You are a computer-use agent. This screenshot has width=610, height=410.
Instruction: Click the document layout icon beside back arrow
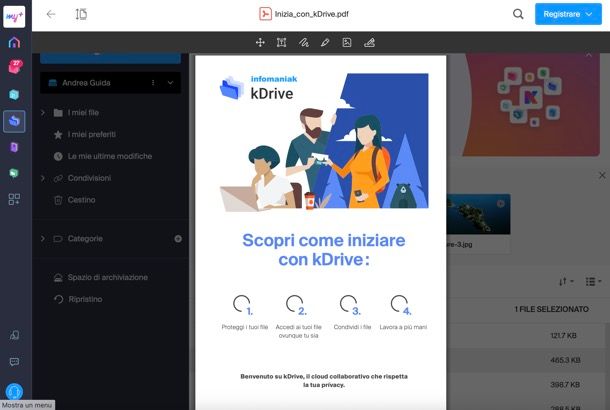coord(81,14)
